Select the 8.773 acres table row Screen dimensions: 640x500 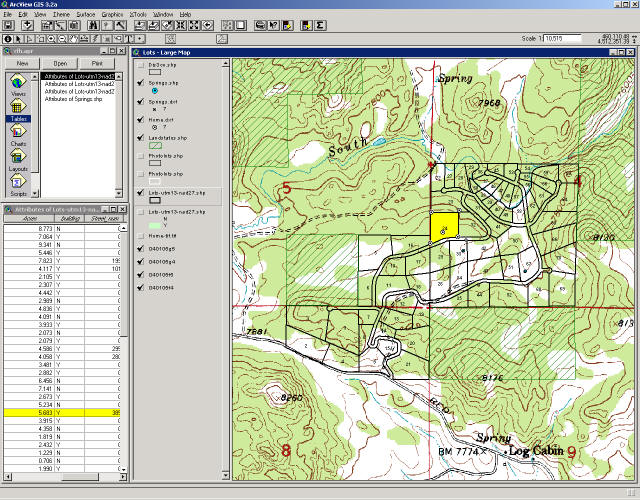coord(62,229)
